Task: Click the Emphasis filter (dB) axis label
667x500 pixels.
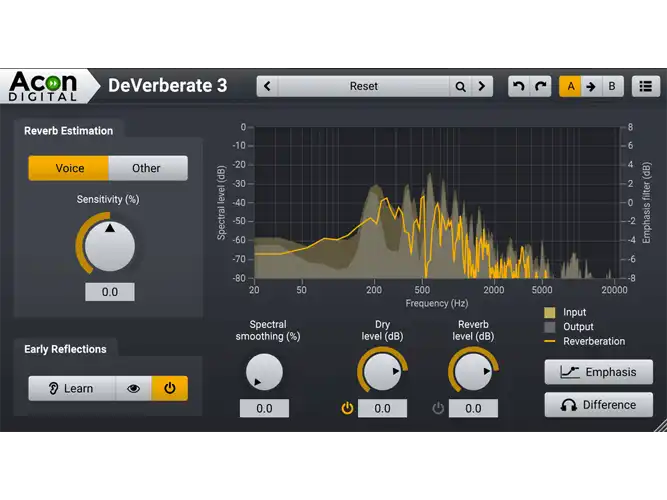Action: (647, 203)
